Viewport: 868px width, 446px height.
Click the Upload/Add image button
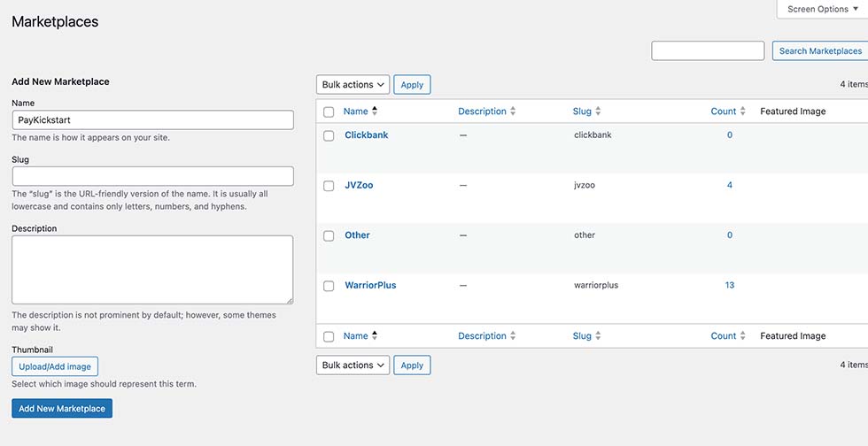click(55, 366)
